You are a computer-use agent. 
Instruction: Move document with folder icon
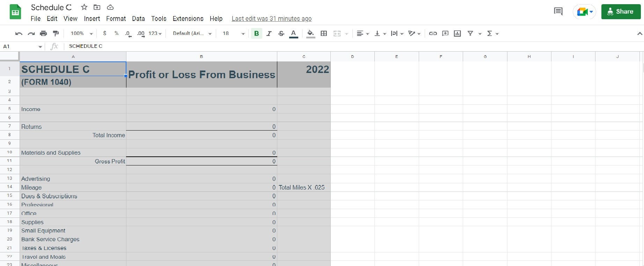coord(97,7)
